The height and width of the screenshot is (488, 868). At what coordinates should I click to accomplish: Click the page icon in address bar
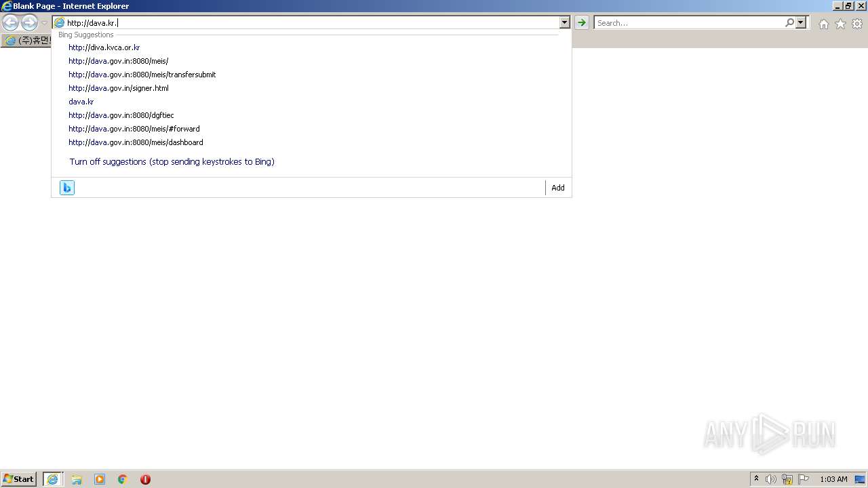(60, 23)
